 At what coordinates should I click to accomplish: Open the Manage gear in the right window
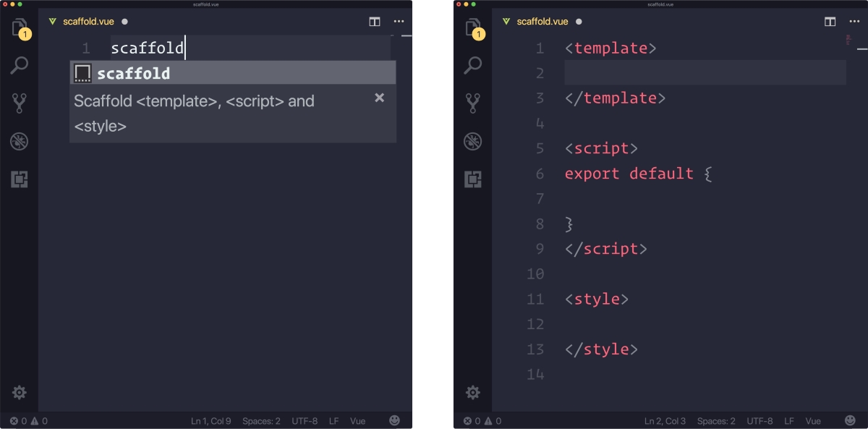(x=473, y=392)
